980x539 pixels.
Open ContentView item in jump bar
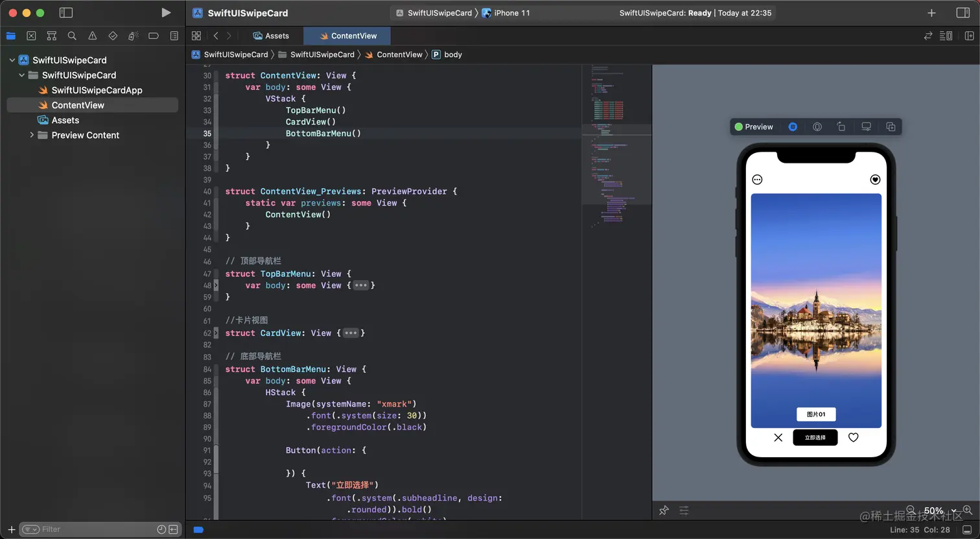click(x=393, y=54)
